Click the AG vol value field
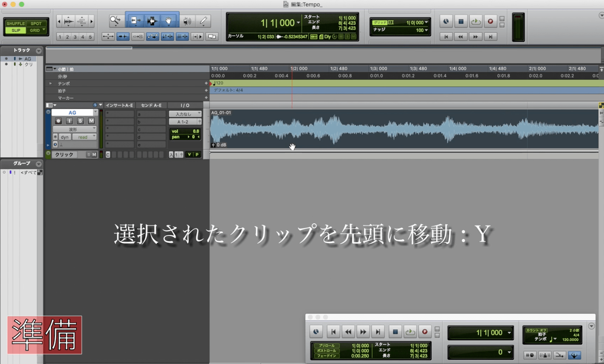 click(x=185, y=132)
